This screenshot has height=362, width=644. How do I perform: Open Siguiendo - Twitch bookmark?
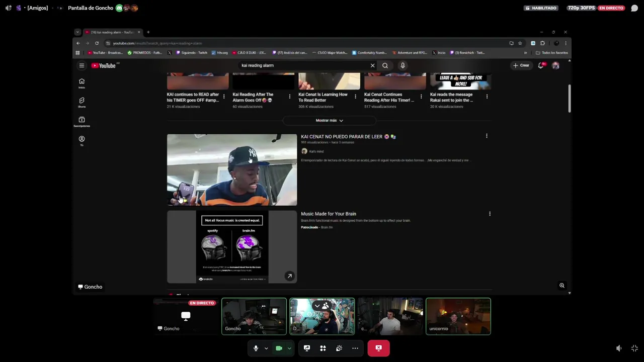pos(191,53)
